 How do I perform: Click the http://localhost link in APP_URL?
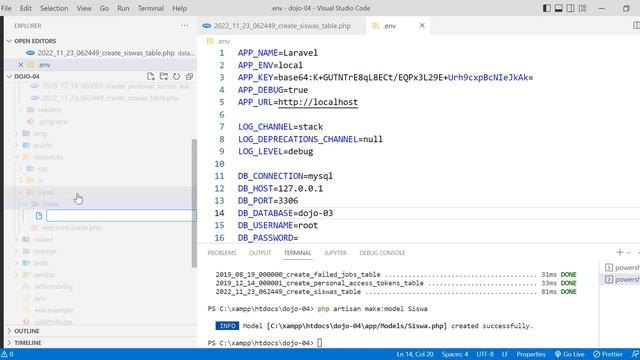(x=318, y=102)
